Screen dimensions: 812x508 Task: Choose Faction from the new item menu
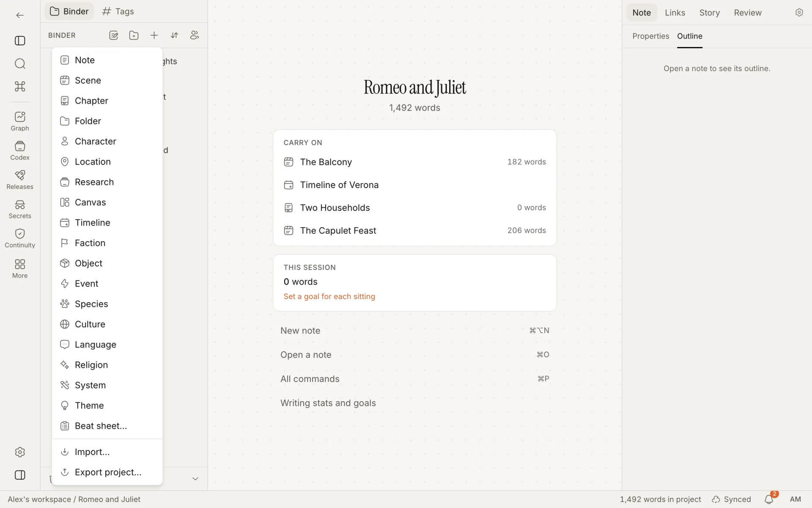click(x=107, y=243)
